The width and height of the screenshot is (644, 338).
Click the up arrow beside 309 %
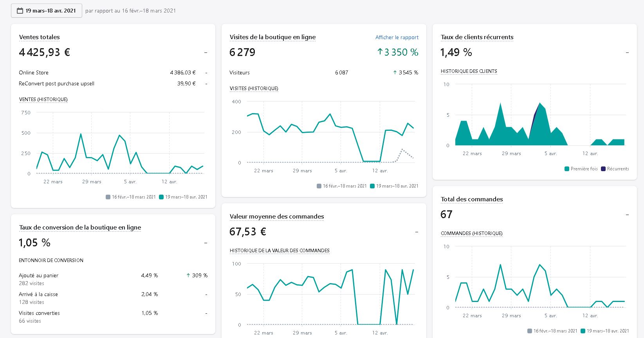[188, 275]
